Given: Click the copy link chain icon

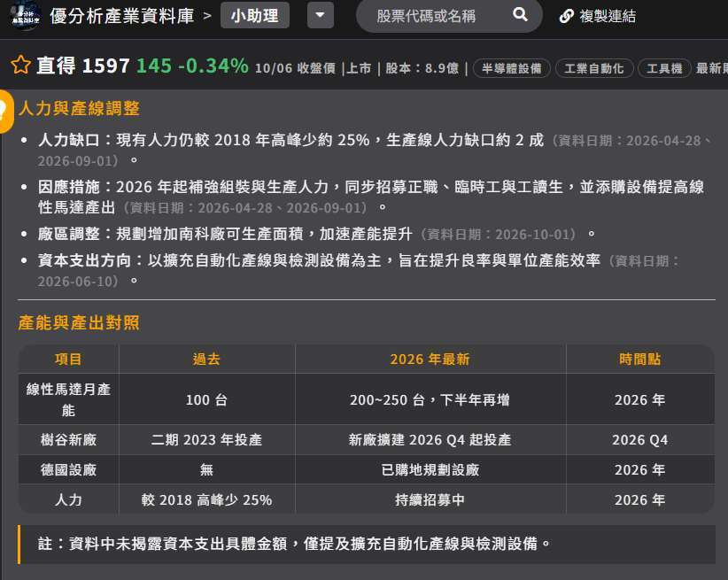Looking at the screenshot, I should (x=567, y=16).
